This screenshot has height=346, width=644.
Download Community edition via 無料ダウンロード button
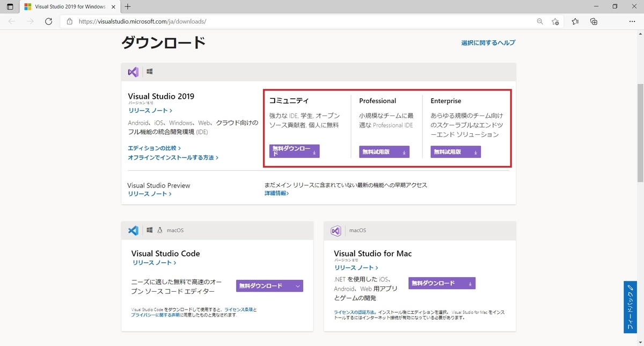pyautogui.click(x=295, y=152)
